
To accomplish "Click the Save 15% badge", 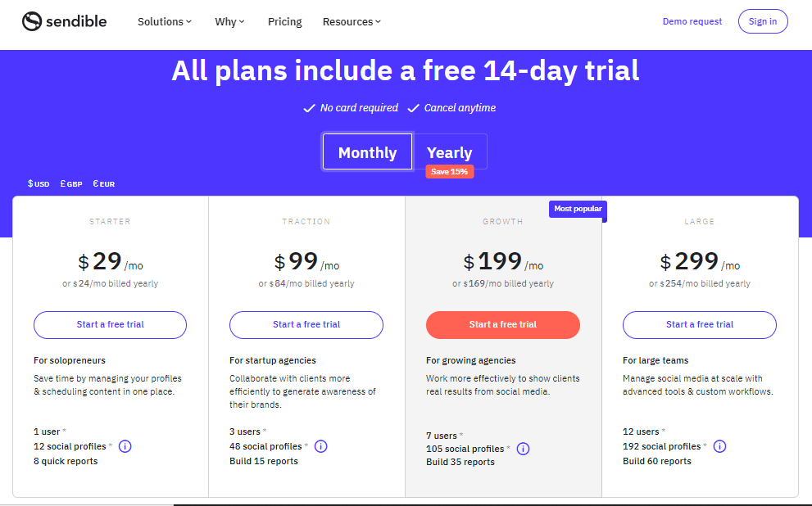I will [x=449, y=172].
